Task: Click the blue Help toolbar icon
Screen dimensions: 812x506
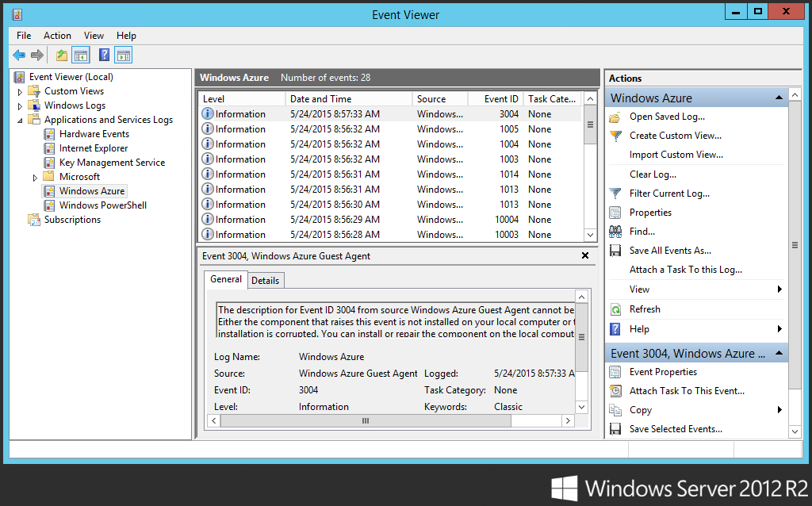Action: tap(104, 55)
